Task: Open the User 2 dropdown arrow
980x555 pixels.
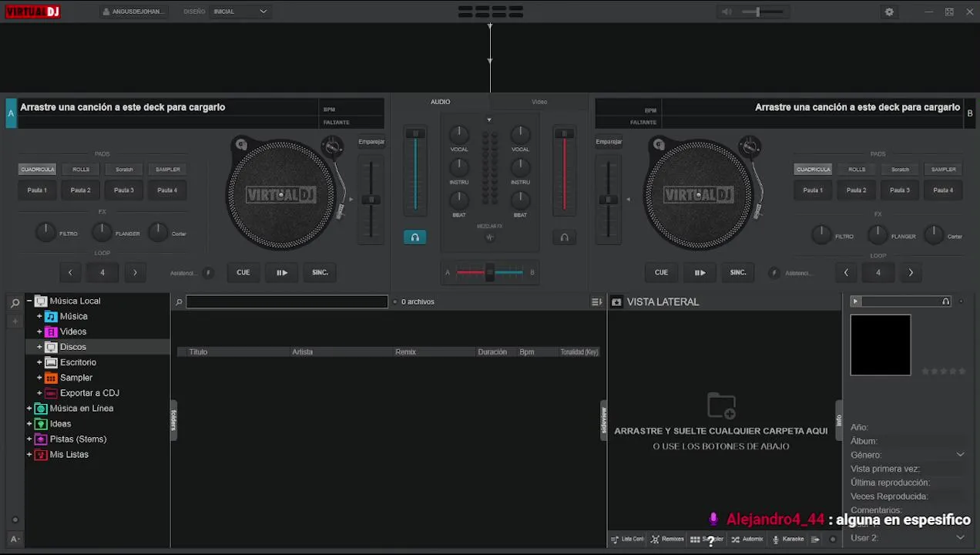Action: (x=960, y=537)
